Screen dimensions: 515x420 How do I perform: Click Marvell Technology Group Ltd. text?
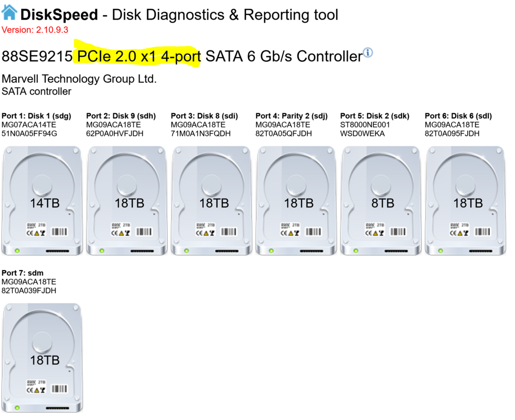click(x=79, y=79)
